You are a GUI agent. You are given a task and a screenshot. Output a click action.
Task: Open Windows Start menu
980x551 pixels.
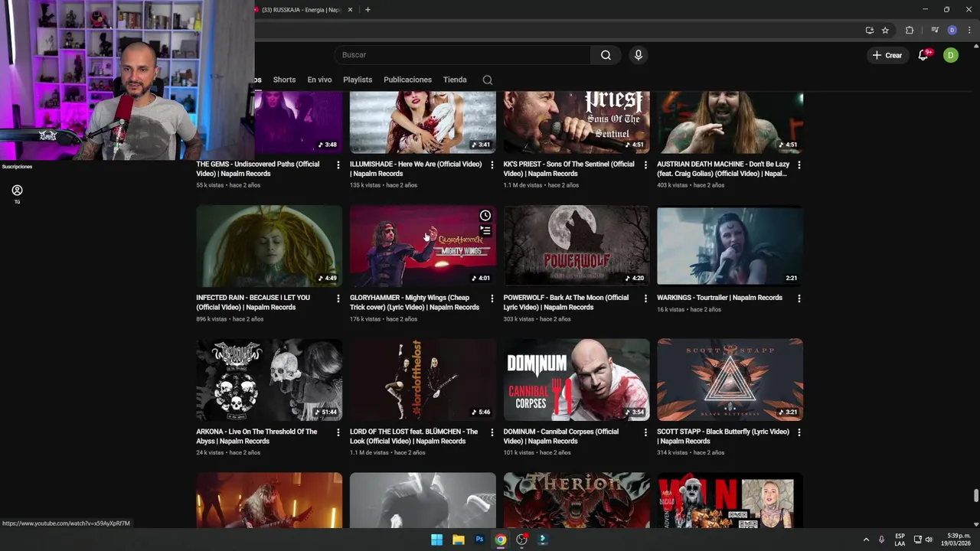436,540
